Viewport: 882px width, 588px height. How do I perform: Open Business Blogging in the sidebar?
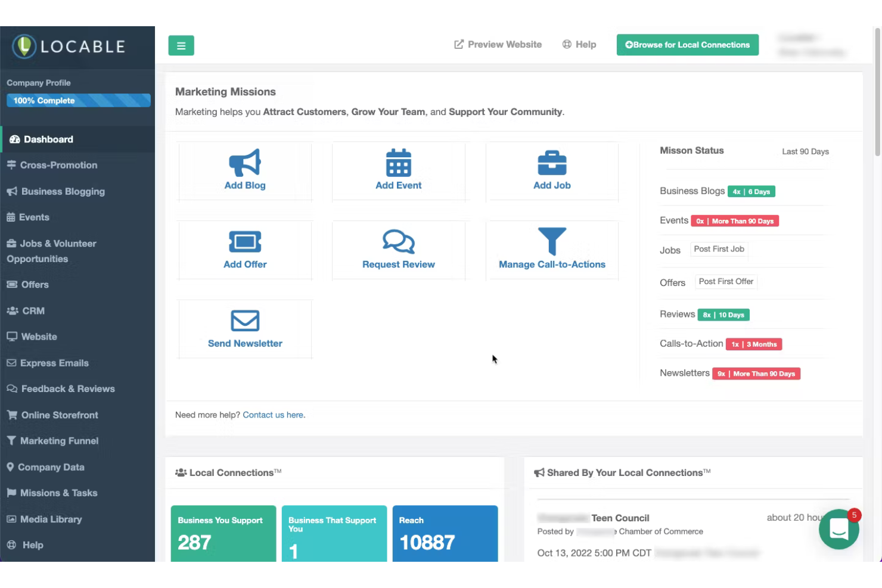[x=77, y=191]
